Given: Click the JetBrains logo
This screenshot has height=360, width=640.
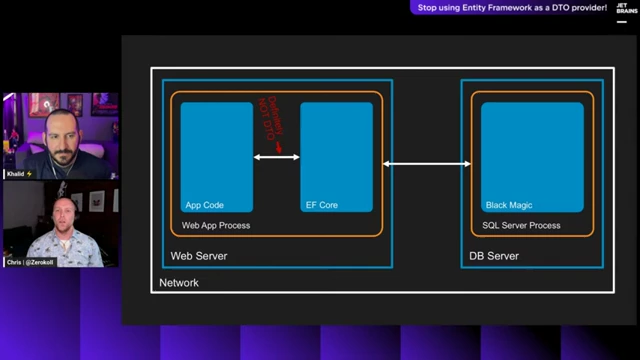Looking at the screenshot, I should pyautogui.click(x=627, y=13).
